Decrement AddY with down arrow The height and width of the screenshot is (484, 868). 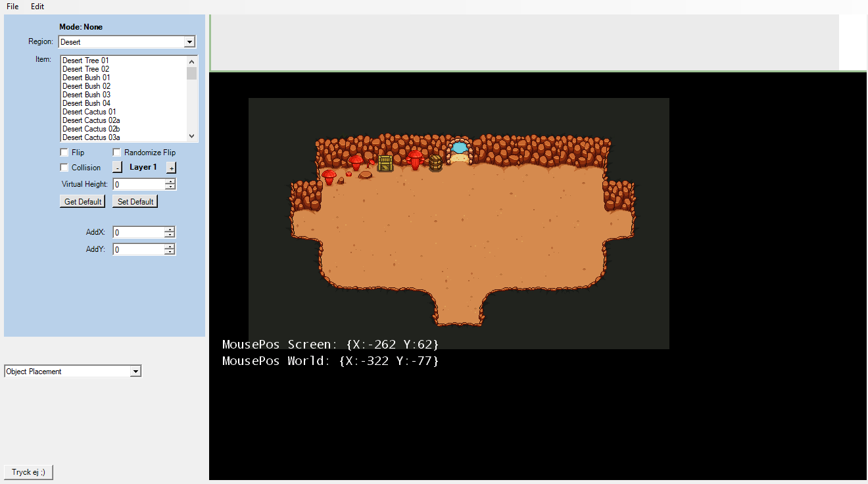click(x=170, y=253)
